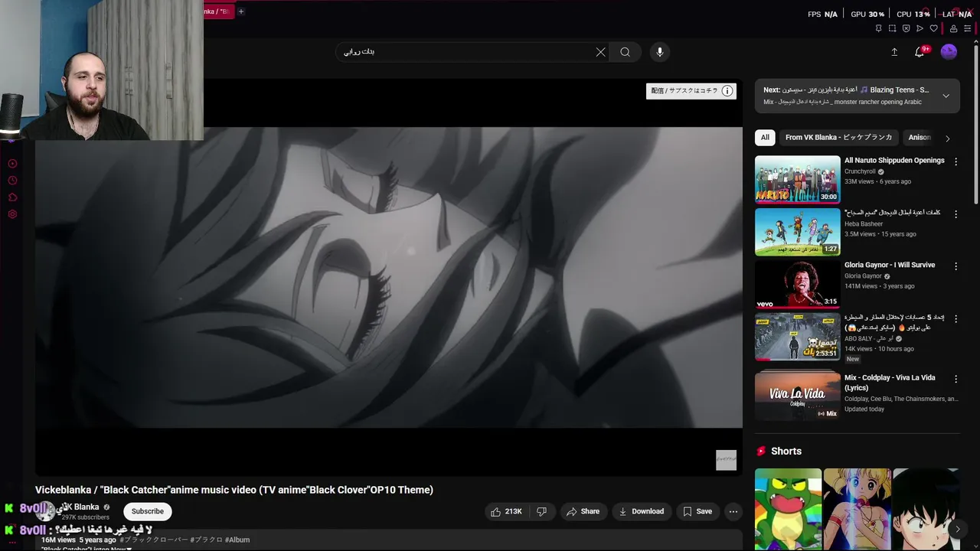Open Extensions cube in Opera sidebar
This screenshot has width=980, height=551.
point(12,197)
